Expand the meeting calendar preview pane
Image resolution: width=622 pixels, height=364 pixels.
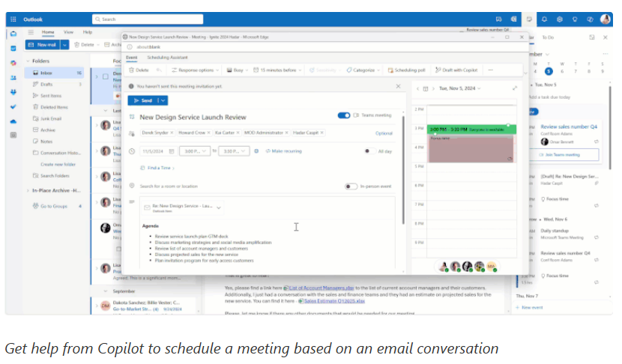(x=515, y=88)
